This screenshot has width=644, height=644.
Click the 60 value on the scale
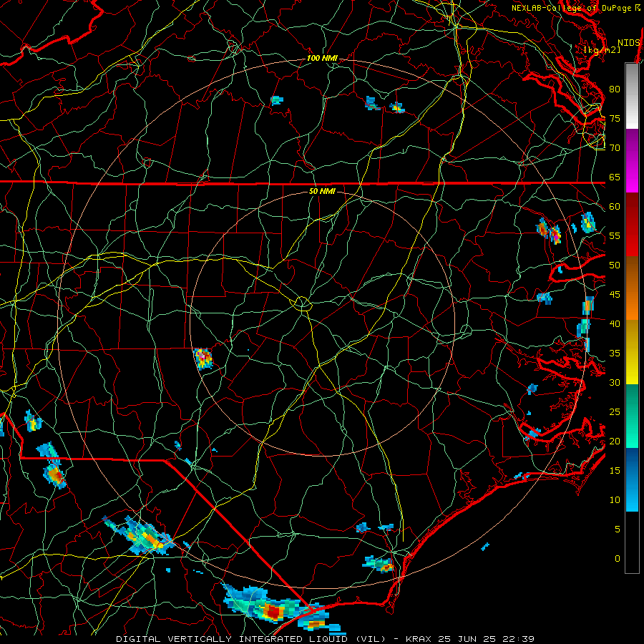(x=615, y=207)
